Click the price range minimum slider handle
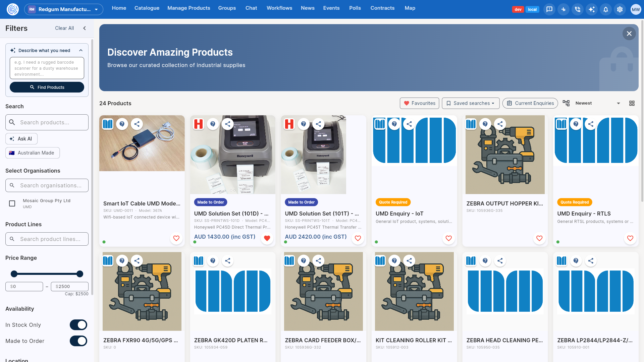The image size is (644, 362). (x=14, y=274)
